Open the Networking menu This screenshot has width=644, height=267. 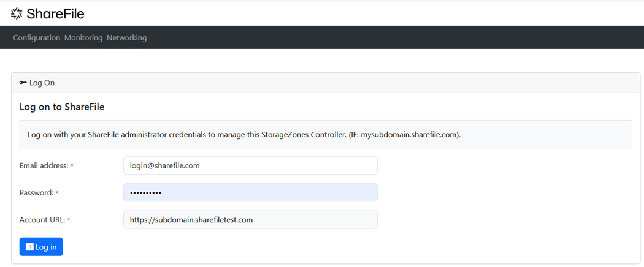126,38
